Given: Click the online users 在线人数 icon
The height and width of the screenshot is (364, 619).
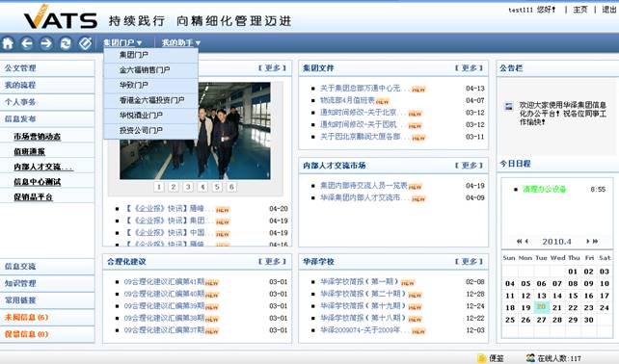Looking at the screenshot, I should (x=530, y=357).
